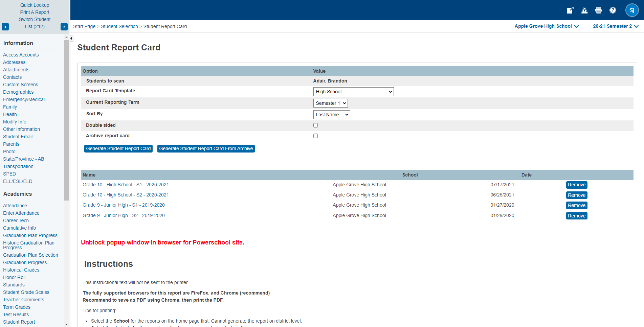The width and height of the screenshot is (644, 327).
Task: Click the sidebar scroll down arrow
Action: [66, 324]
